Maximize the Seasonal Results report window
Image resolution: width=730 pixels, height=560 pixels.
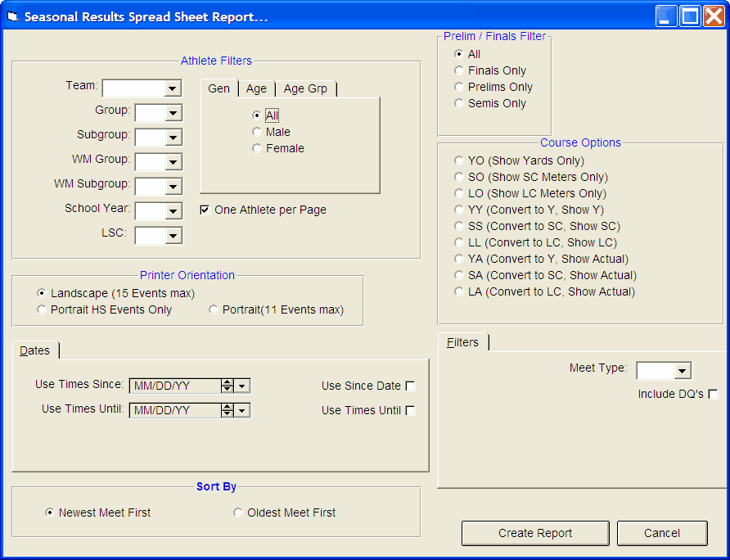tap(690, 16)
